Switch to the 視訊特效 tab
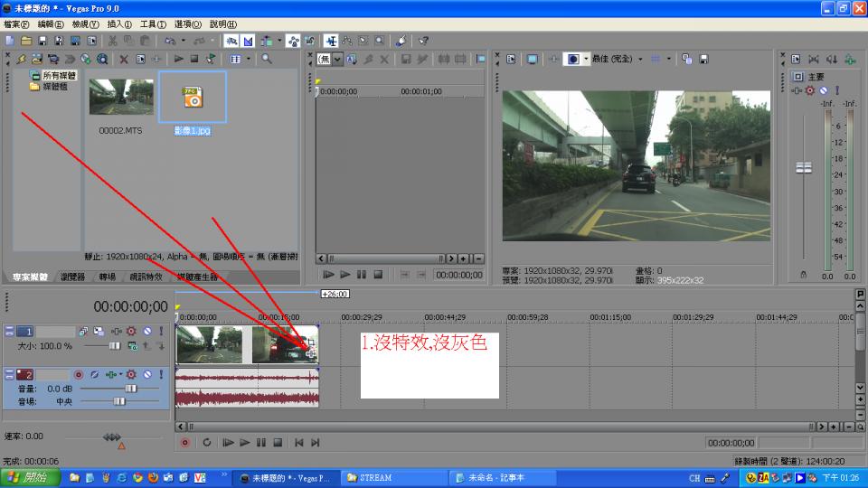868x488 pixels. pyautogui.click(x=146, y=277)
